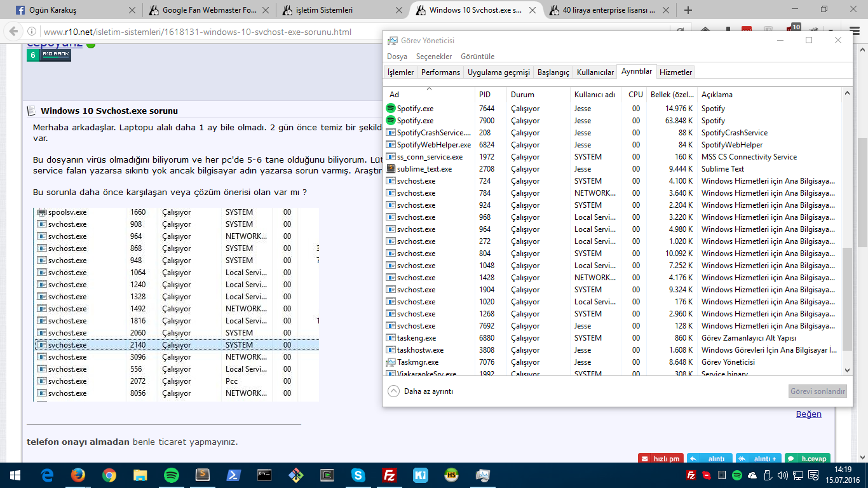Open the Görüntüle menu in Task Manager
The image size is (868, 488).
click(477, 57)
